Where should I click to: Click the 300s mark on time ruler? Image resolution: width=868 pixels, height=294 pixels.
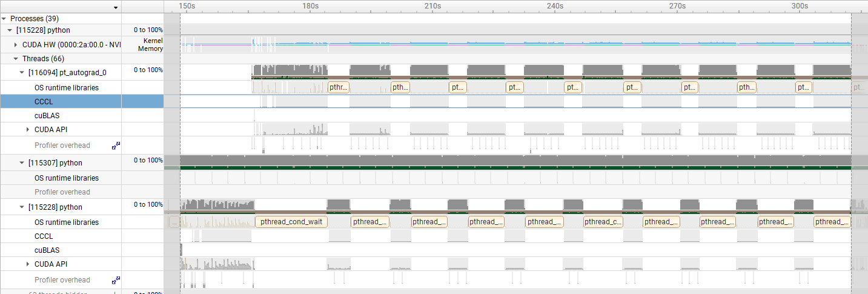800,6
